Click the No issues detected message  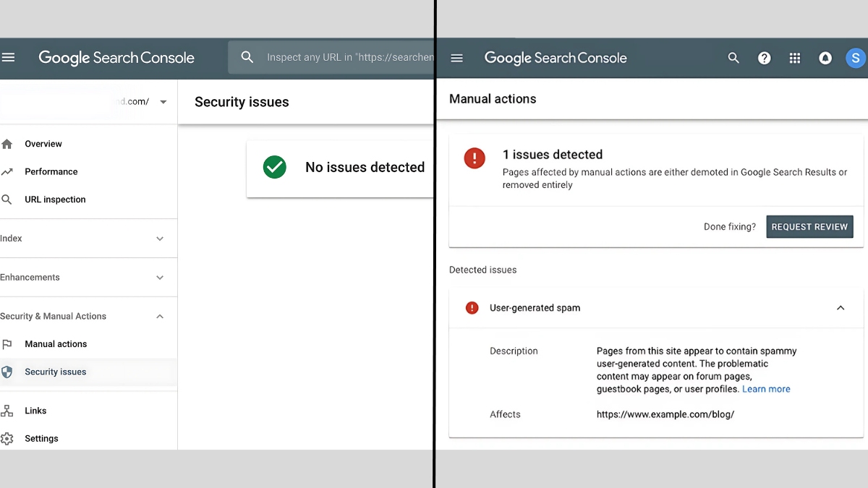pos(365,167)
